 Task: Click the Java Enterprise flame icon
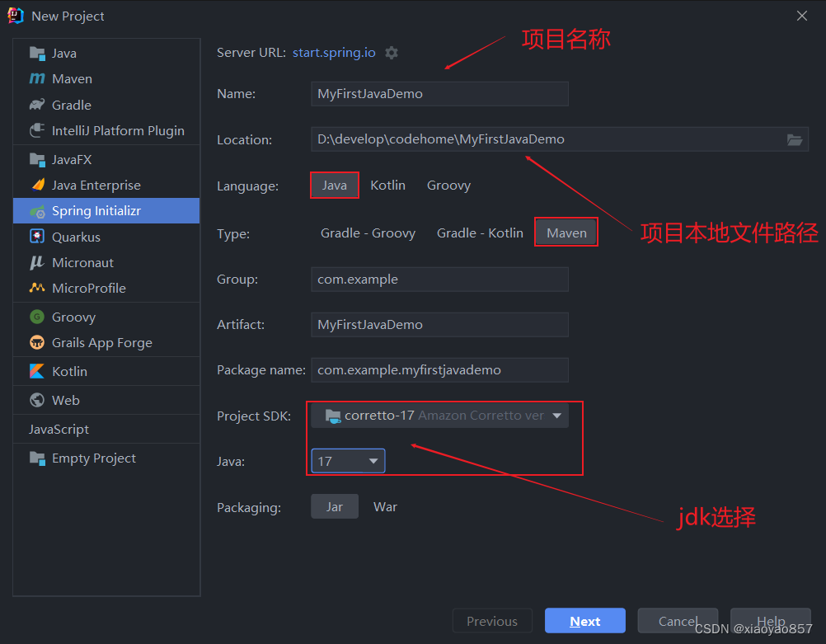pos(38,185)
